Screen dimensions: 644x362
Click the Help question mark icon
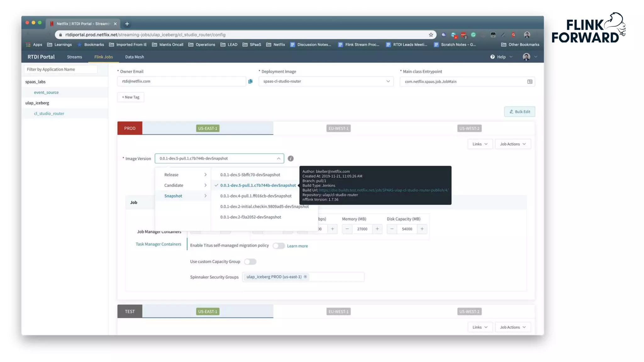[492, 57]
